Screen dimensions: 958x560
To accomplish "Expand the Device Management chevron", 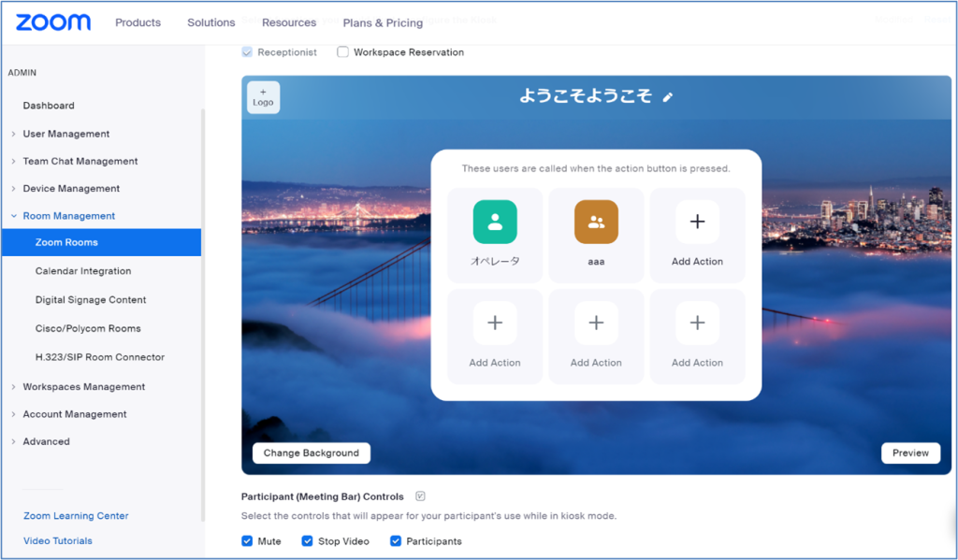I will coord(13,189).
